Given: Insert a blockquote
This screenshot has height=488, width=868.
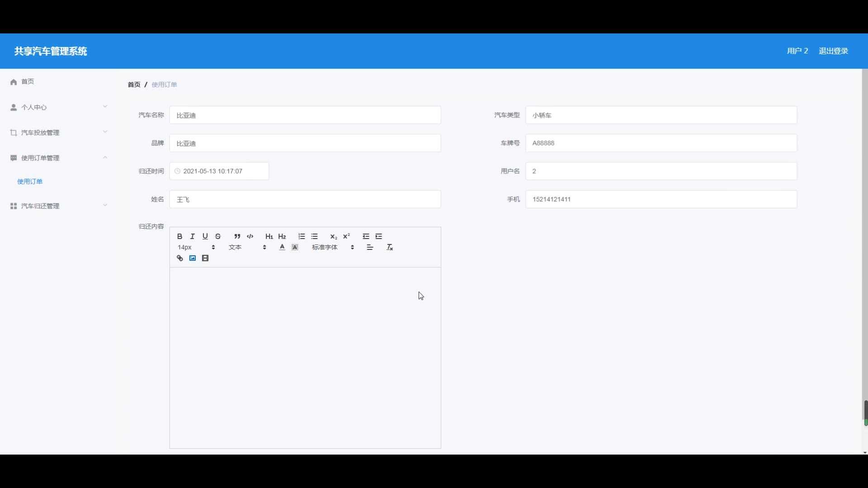Looking at the screenshot, I should click(x=237, y=236).
